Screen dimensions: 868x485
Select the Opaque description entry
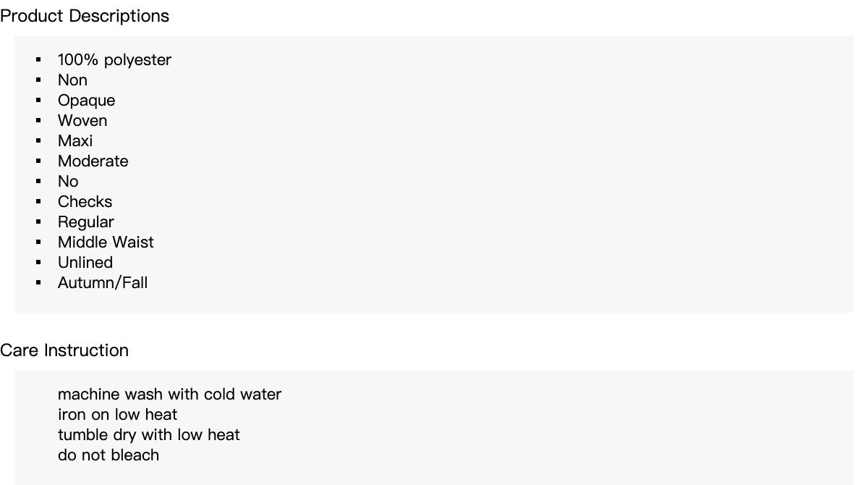pyautogui.click(x=86, y=101)
